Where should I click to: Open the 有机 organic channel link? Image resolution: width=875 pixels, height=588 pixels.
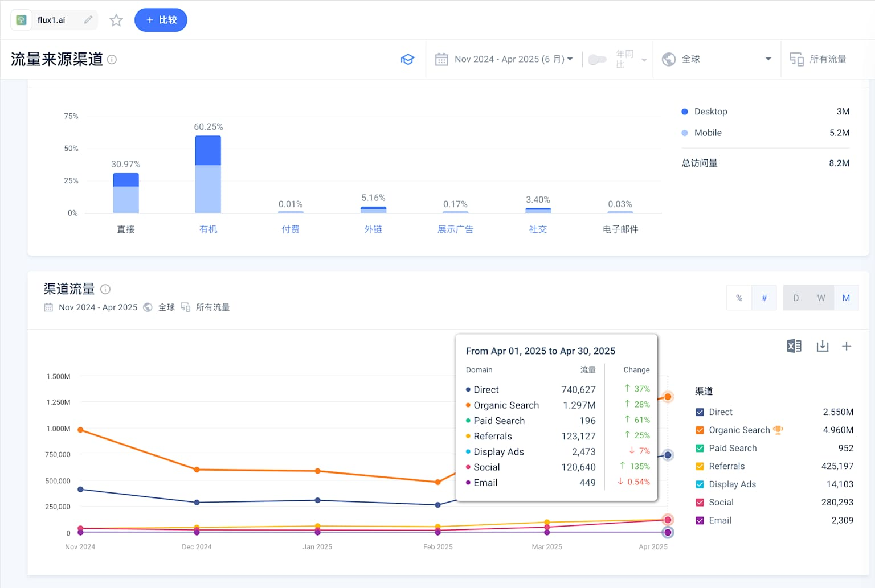[208, 229]
